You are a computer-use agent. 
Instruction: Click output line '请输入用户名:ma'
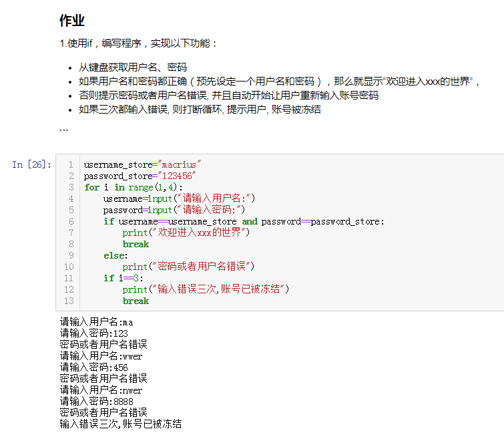pyautogui.click(x=96, y=322)
